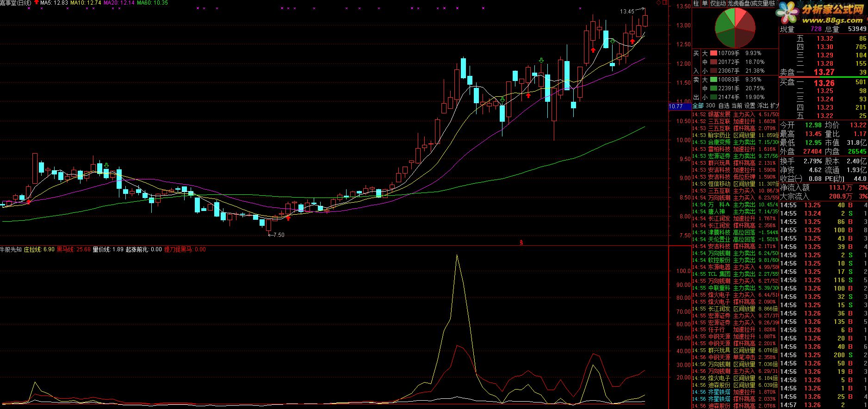The width and height of the screenshot is (868, 409).
Task: Click the large buy orders red swatch
Action: tap(714, 53)
